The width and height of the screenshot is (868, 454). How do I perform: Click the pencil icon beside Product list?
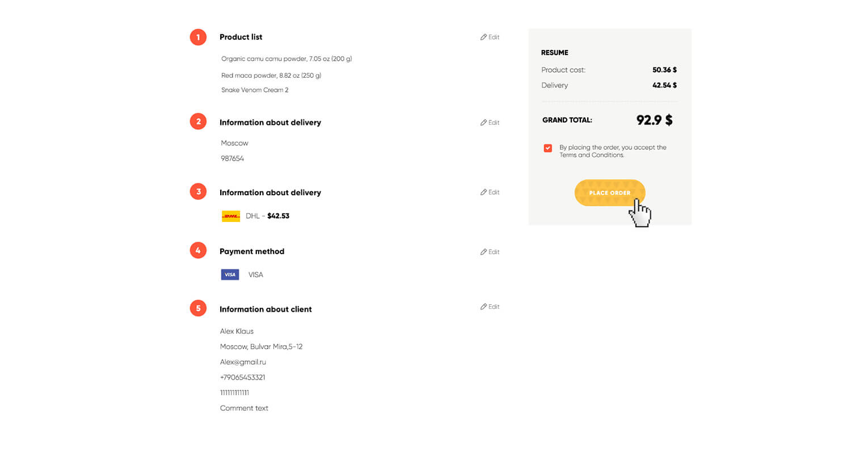(x=483, y=37)
